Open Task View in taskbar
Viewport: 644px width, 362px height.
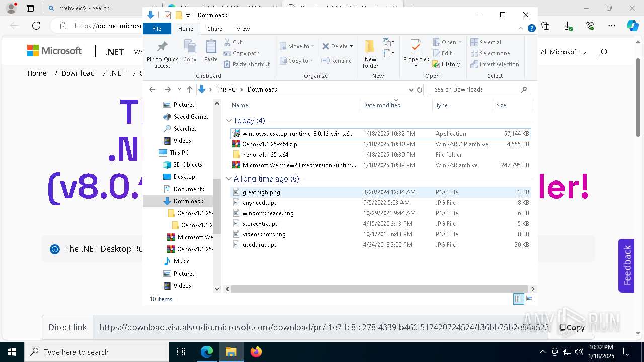tap(182, 352)
